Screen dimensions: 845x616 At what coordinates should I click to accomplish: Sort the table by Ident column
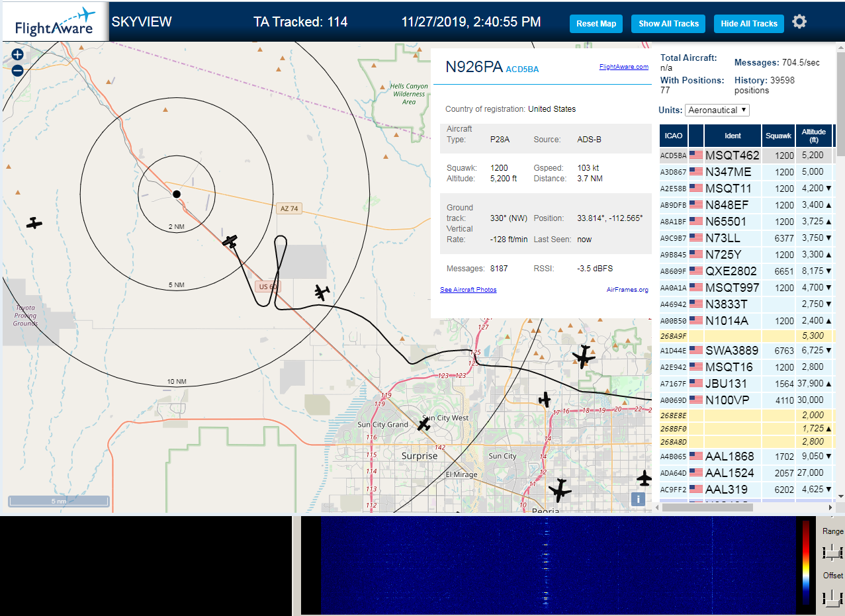733,136
